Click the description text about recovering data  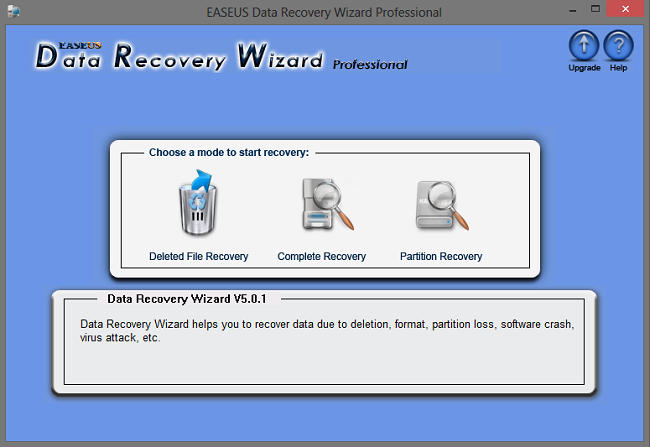point(327,330)
